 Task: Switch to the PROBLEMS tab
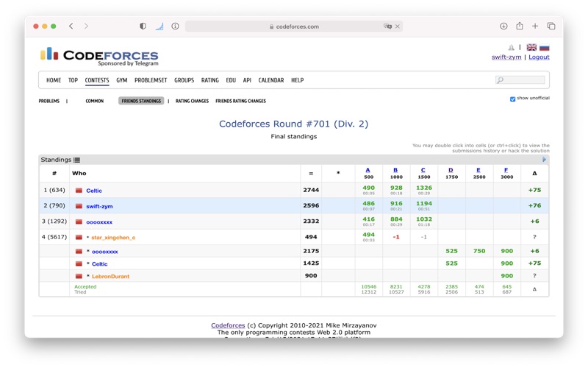[x=49, y=101]
